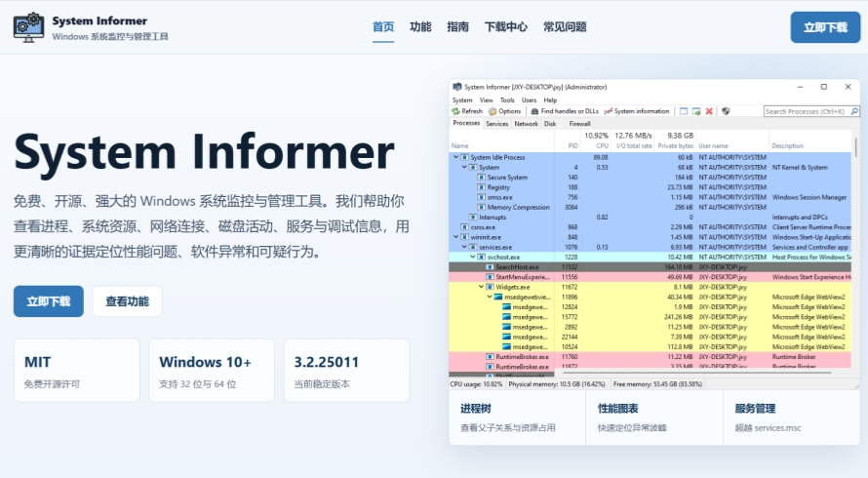Switch to the Services tab
The height and width of the screenshot is (478, 868).
497,124
